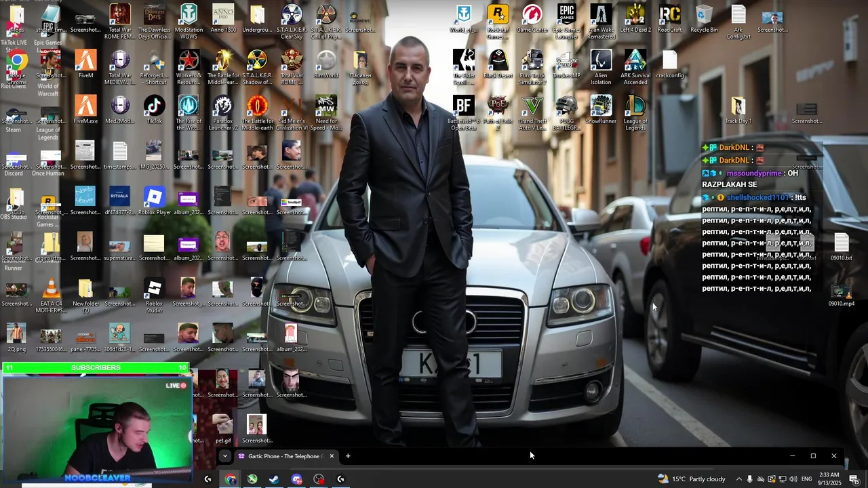Launch the FiveM.exe desktop icon
This screenshot has width=868, height=488.
pyautogui.click(x=85, y=110)
